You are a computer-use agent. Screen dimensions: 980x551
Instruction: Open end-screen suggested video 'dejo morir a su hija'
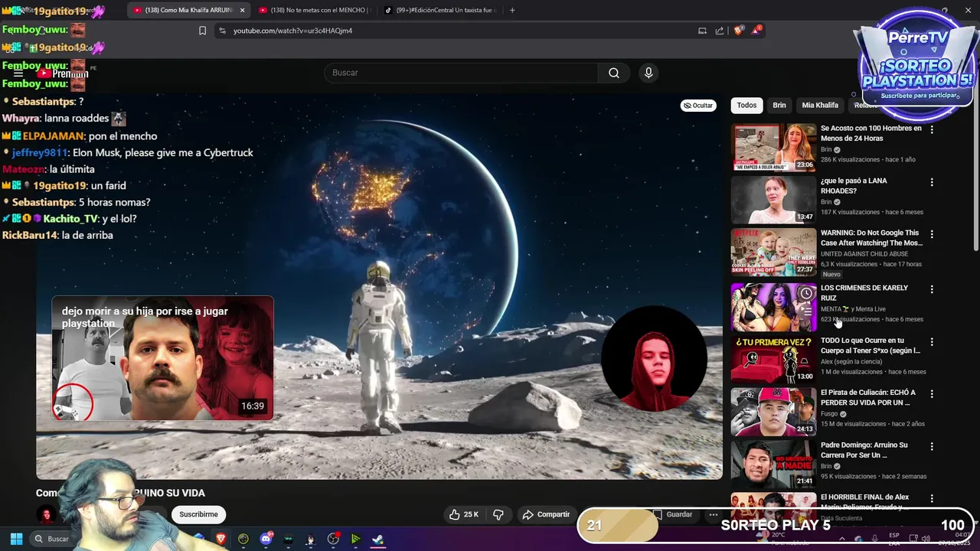(x=162, y=358)
